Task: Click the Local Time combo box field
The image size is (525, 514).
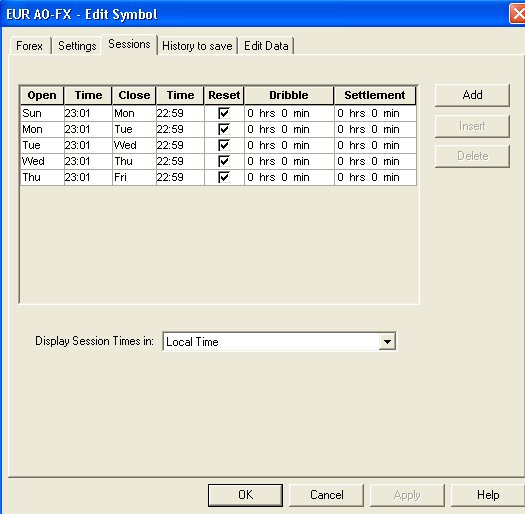Action: [x=279, y=342]
